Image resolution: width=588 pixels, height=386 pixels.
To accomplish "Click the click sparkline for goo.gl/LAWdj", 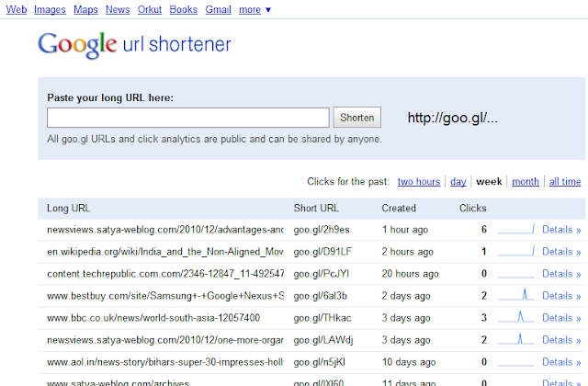I will 516,339.
